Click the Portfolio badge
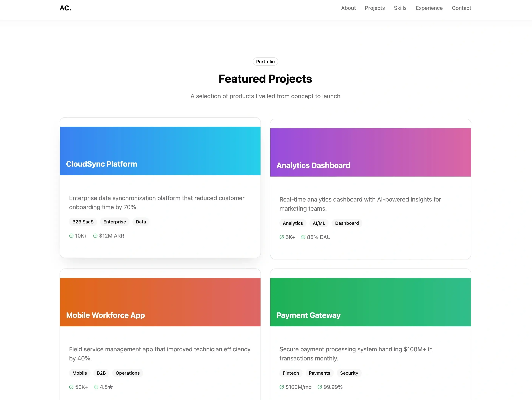This screenshot has height=400, width=532. click(265, 61)
